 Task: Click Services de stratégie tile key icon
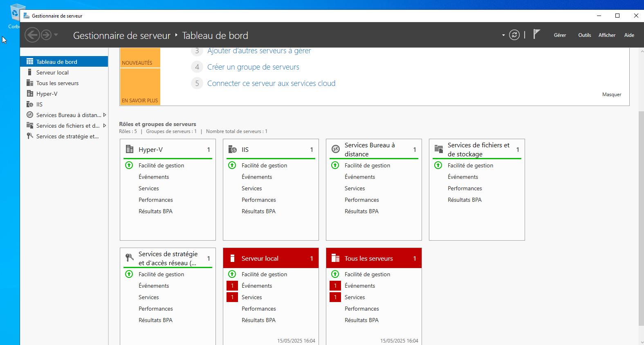130,258
